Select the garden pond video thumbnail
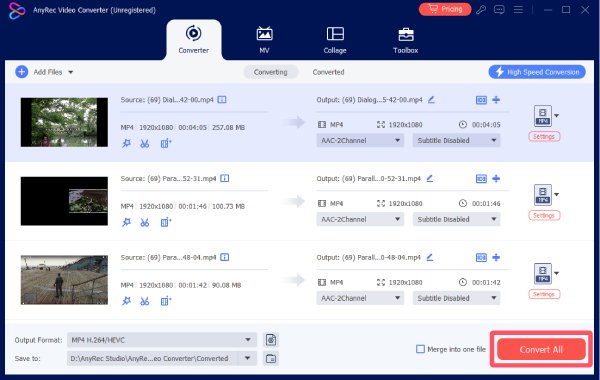 click(x=64, y=122)
